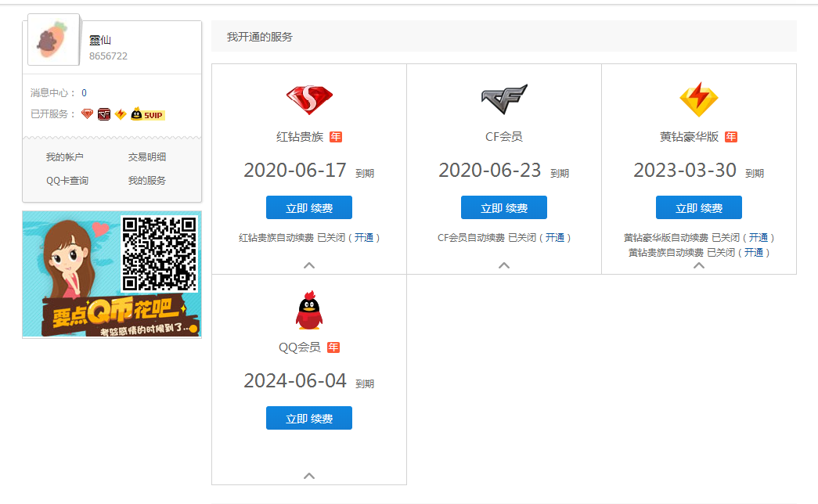Click the Q币 promotional banner
Viewport: 818px width, 504px height.
point(112,275)
